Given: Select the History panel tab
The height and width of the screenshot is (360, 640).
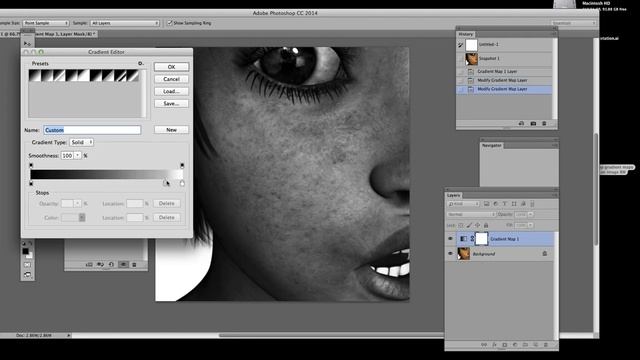Looking at the screenshot, I should pyautogui.click(x=466, y=34).
